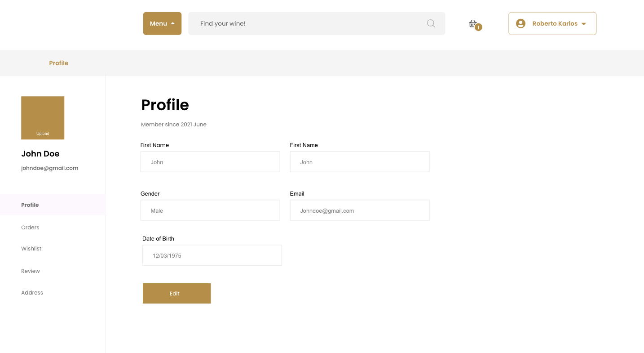Focus the Find your wine search field
This screenshot has width=644, height=353.
[x=317, y=23]
